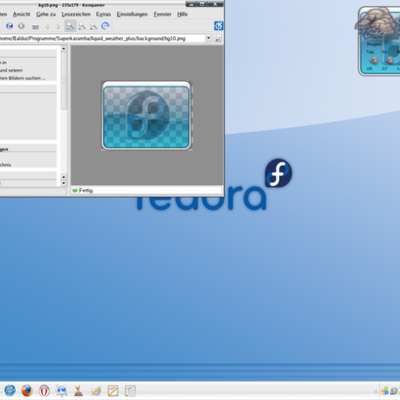
Task: Click the clipboard document icon in panel
Action: point(130,391)
